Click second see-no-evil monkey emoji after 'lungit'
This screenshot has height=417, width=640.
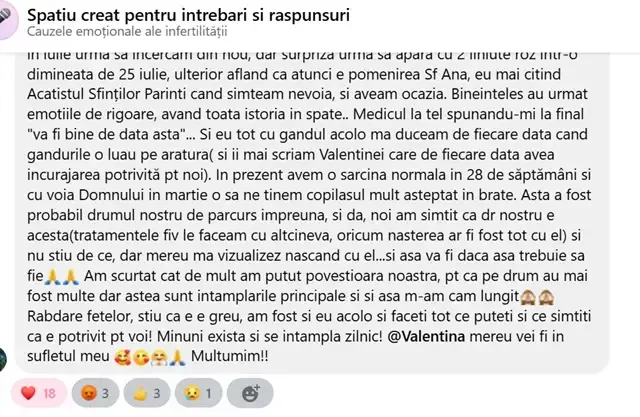(547, 297)
